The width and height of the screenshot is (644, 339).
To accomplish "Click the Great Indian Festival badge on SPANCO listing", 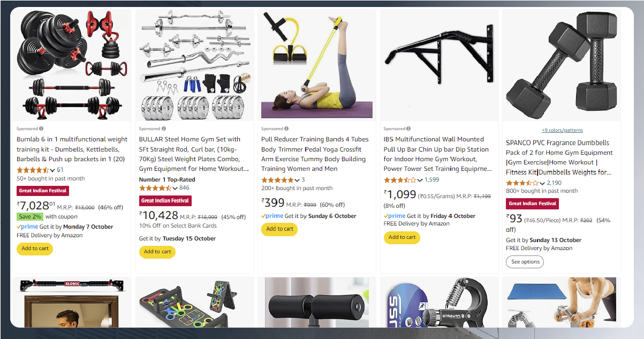I will point(532,204).
